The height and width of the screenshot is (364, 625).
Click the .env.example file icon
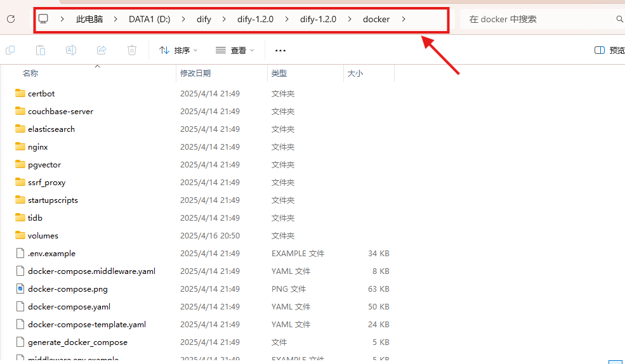point(20,253)
